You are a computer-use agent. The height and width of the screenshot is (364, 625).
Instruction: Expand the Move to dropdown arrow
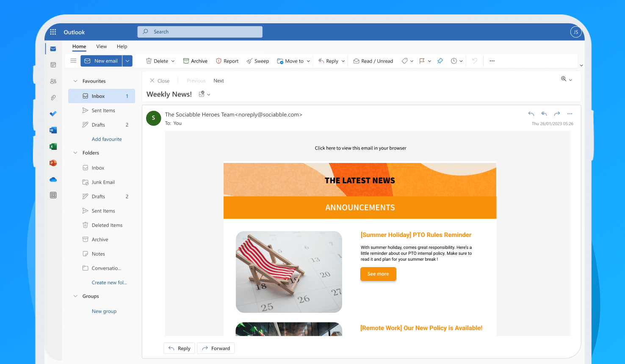click(308, 61)
